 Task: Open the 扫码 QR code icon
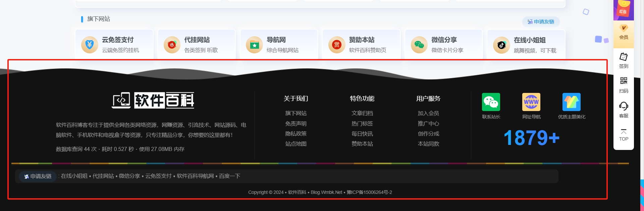(624, 85)
